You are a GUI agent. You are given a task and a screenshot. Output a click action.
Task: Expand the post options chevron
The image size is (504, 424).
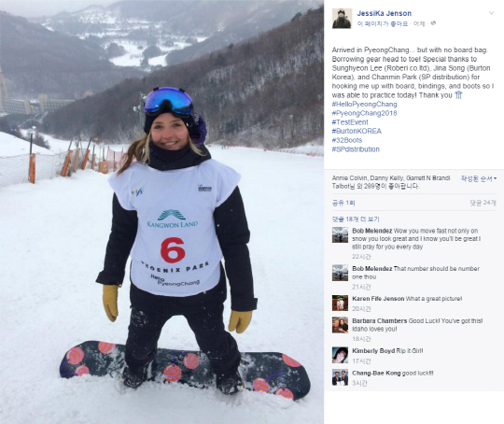491,13
